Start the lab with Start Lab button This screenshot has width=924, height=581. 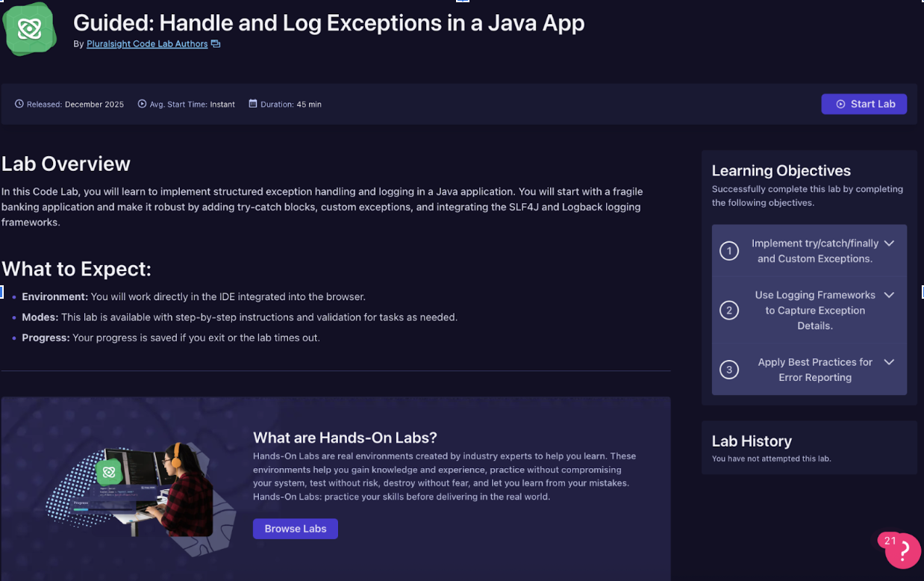click(864, 104)
